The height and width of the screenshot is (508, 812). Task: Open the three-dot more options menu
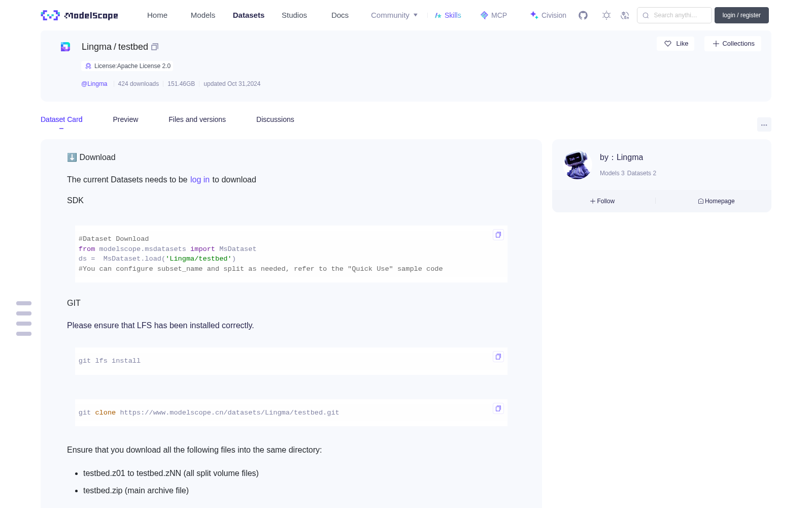pyautogui.click(x=764, y=124)
